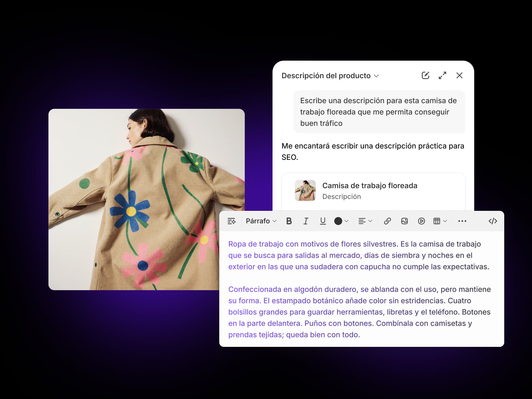This screenshot has height=399, width=532.
Task: Toggle underline formatting
Action: pyautogui.click(x=323, y=221)
